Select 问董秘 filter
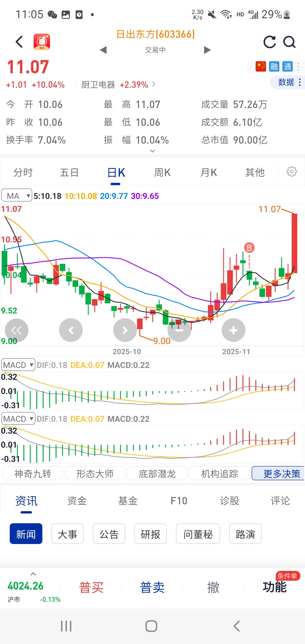Image resolution: width=305 pixels, height=644 pixels. click(x=198, y=534)
